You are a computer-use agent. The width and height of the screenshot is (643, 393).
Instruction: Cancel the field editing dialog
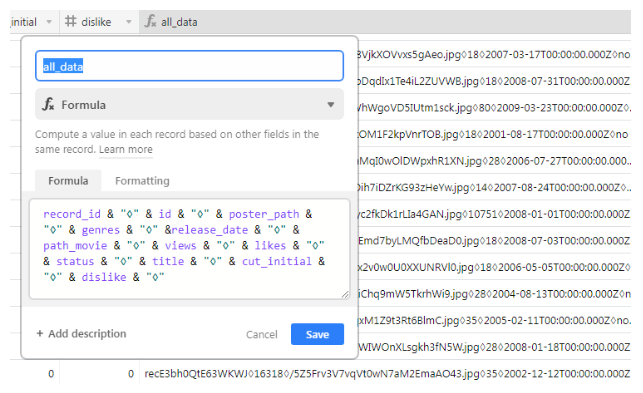pyautogui.click(x=262, y=334)
